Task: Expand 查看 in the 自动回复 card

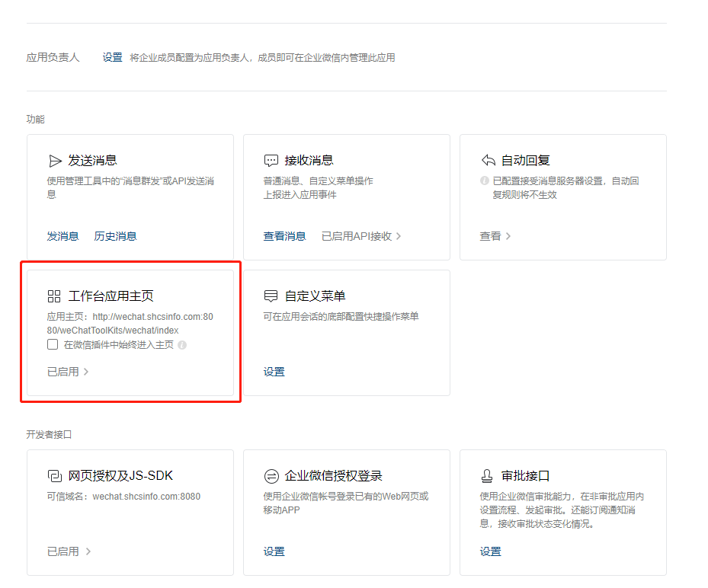Action: pyautogui.click(x=495, y=236)
